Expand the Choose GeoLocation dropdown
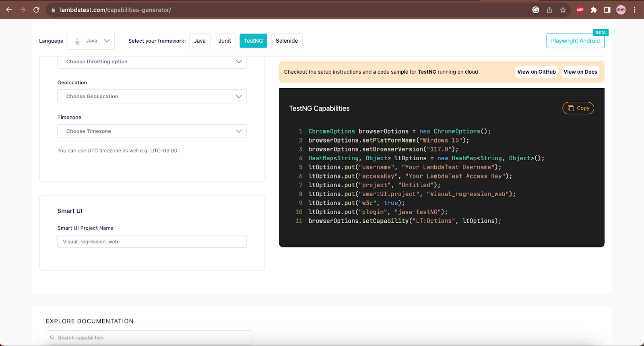644x346 pixels. point(152,96)
